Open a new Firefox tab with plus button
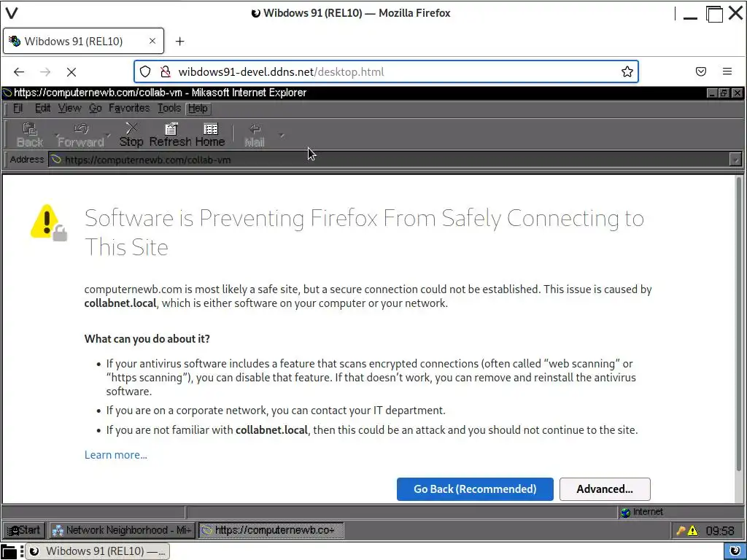Screen dimensions: 747x560 179,42
